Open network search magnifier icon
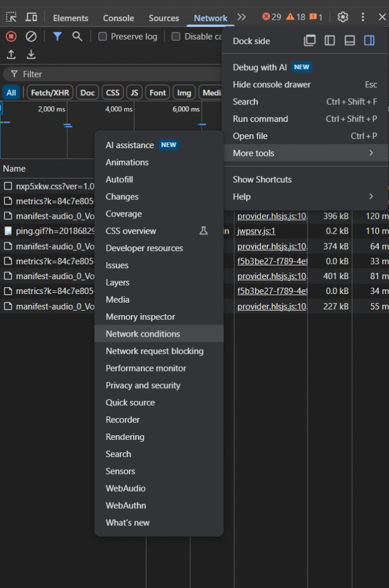 [77, 36]
